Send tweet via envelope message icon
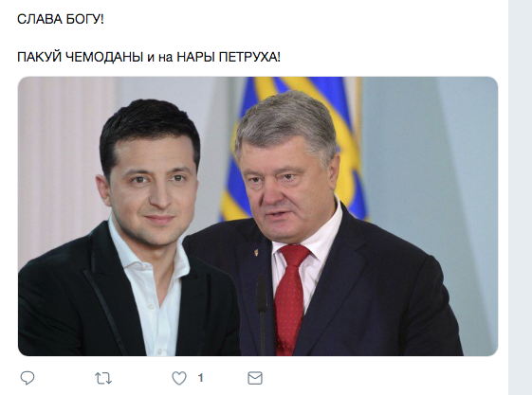This screenshot has width=532, height=395. [255, 378]
